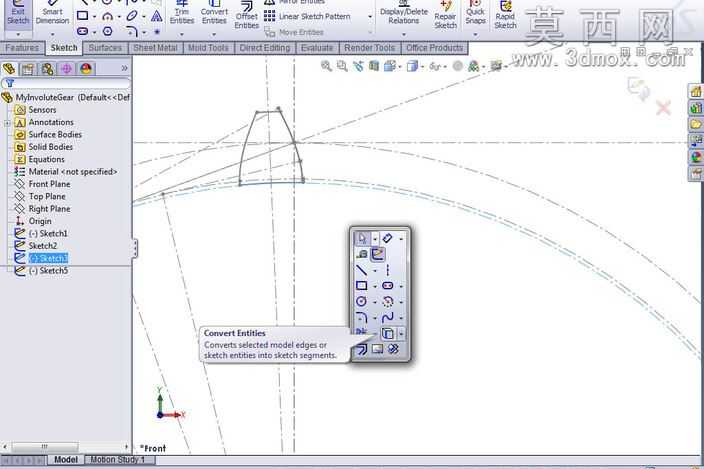Open the Quick Snaps dropdown arrow
This screenshot has width=704, height=469.
click(x=475, y=35)
